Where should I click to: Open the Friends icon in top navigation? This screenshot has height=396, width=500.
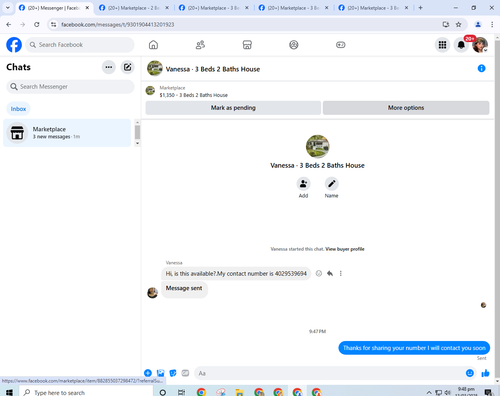pyautogui.click(x=200, y=45)
